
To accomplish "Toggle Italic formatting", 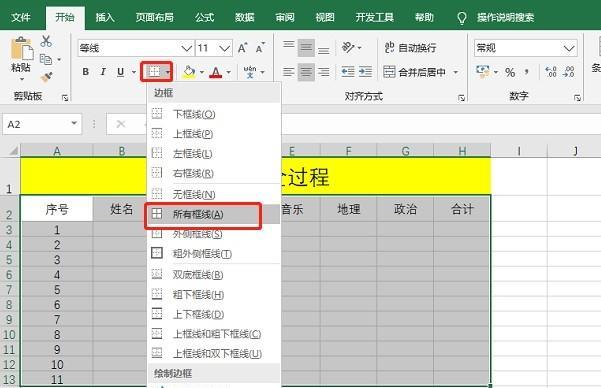I will click(x=103, y=72).
